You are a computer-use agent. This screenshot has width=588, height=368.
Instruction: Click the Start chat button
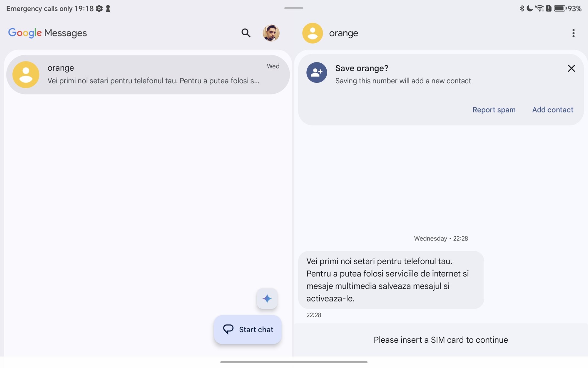pos(248,329)
